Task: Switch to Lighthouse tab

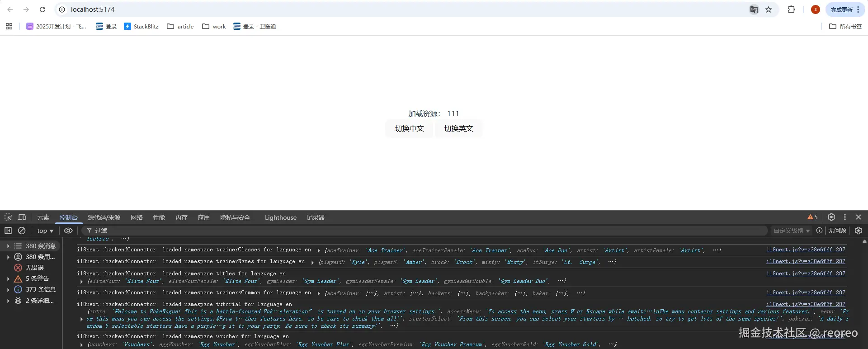Action: [281, 217]
